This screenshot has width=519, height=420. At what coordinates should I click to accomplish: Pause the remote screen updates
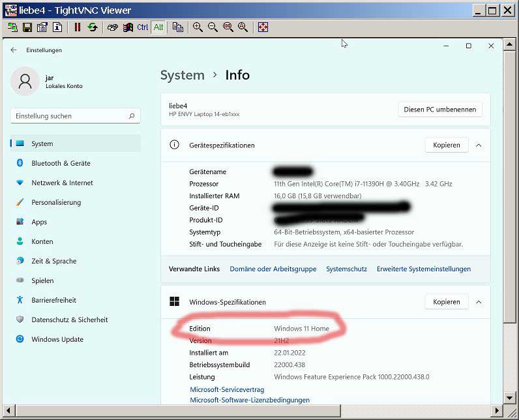tap(78, 27)
